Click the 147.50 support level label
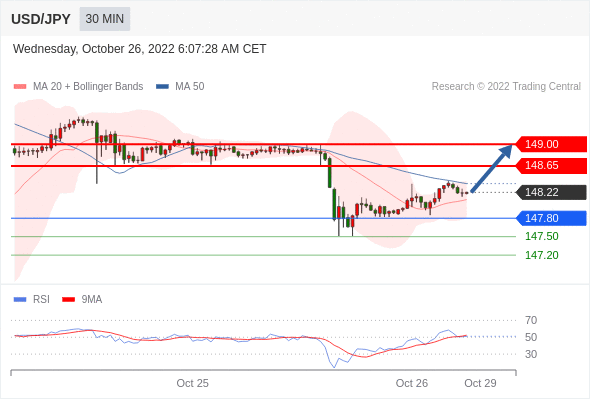 click(x=541, y=236)
